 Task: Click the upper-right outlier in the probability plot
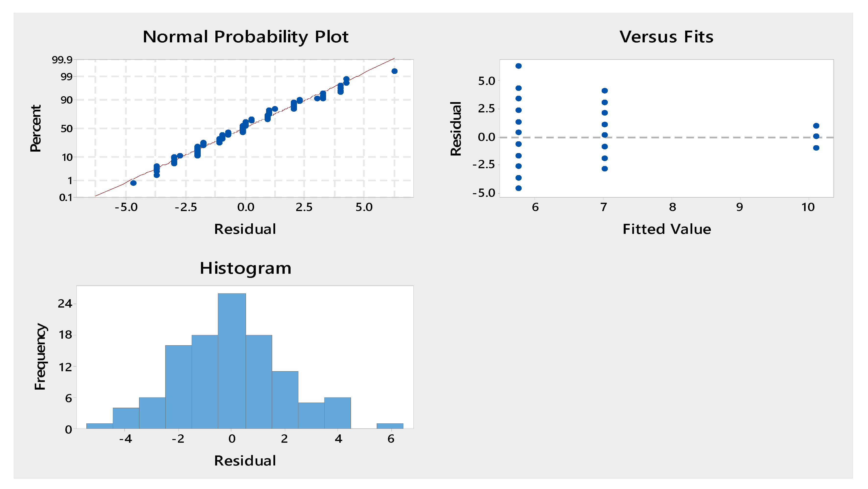tap(395, 71)
